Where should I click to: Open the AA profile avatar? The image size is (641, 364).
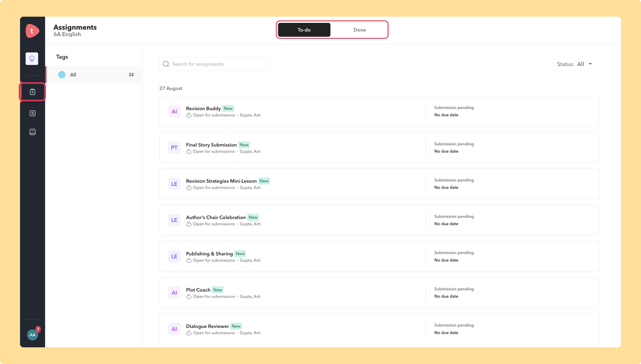coord(33,335)
